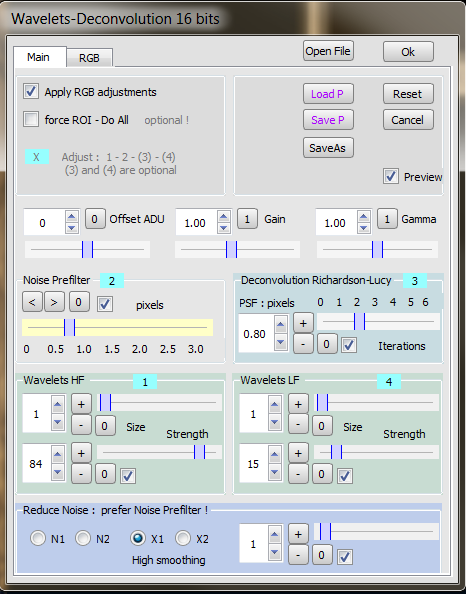
Task: Click Reduce Noise minus button
Action: (x=298, y=555)
